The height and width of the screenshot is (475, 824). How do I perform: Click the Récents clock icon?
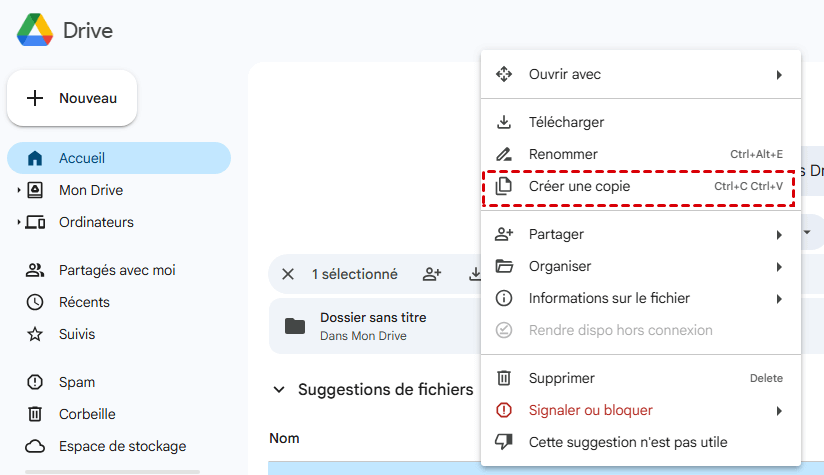point(35,302)
